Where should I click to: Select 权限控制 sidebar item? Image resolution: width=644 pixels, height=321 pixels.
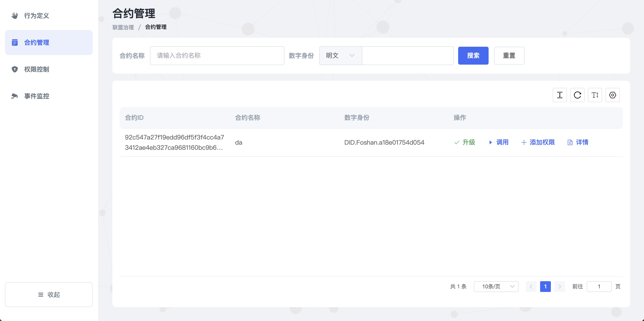pyautogui.click(x=36, y=69)
